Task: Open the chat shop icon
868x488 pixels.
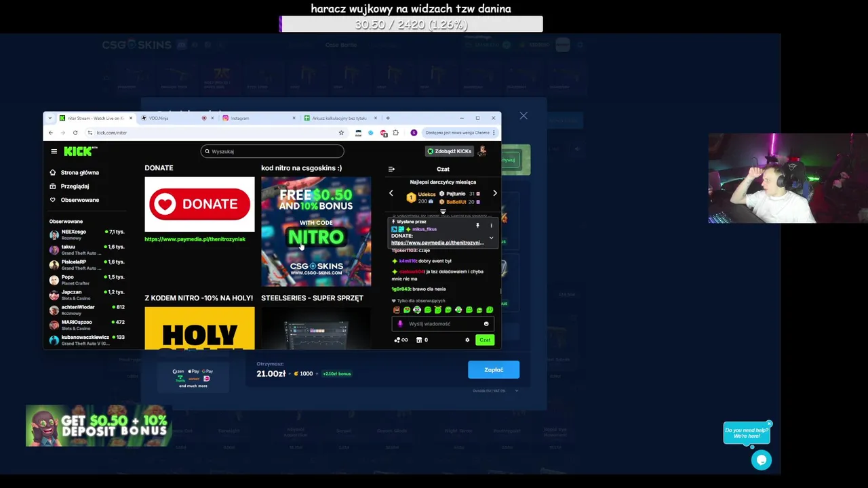Action: [419, 340]
